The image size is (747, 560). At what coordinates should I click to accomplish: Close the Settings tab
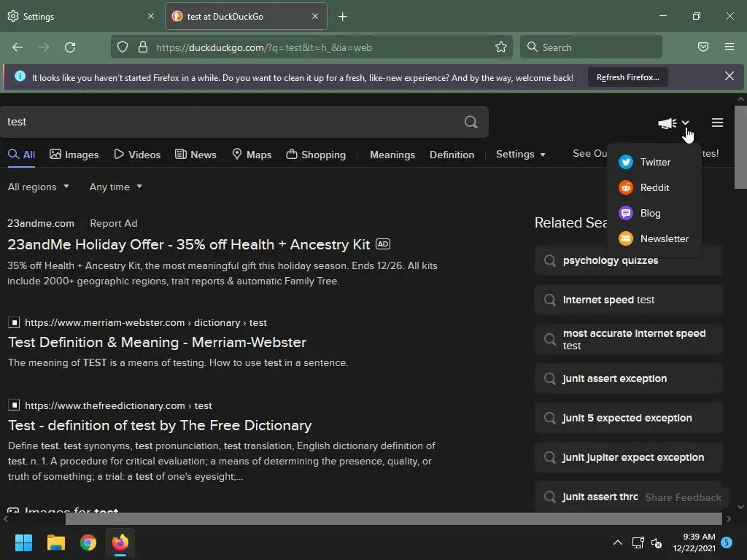[x=151, y=16]
